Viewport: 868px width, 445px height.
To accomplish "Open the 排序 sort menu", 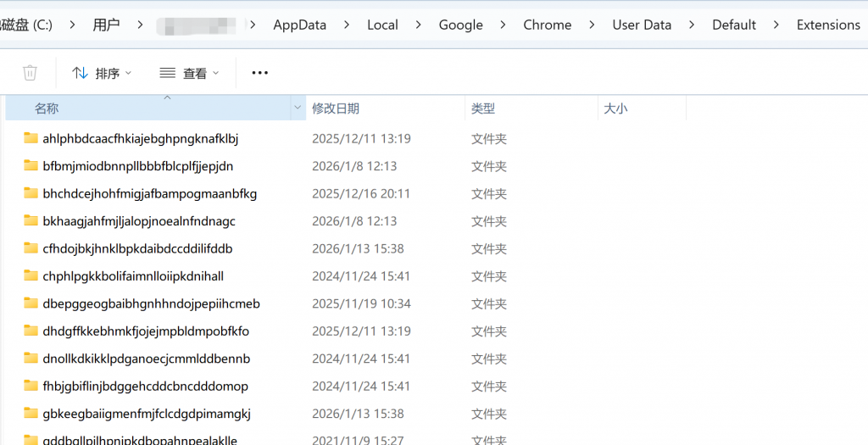I will (x=102, y=74).
